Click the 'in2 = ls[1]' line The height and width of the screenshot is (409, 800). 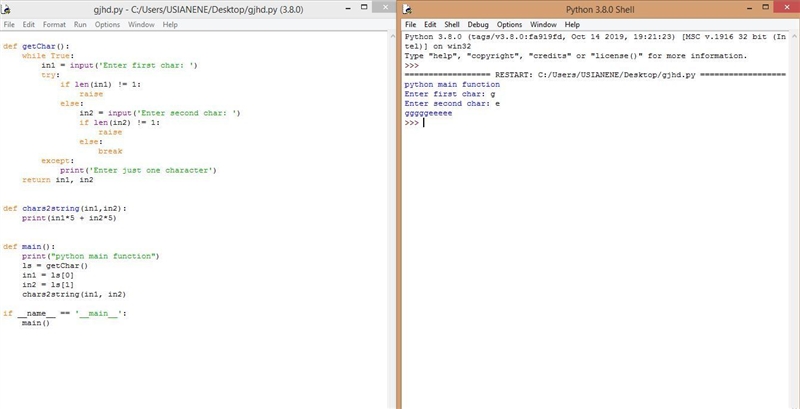[x=48, y=285]
